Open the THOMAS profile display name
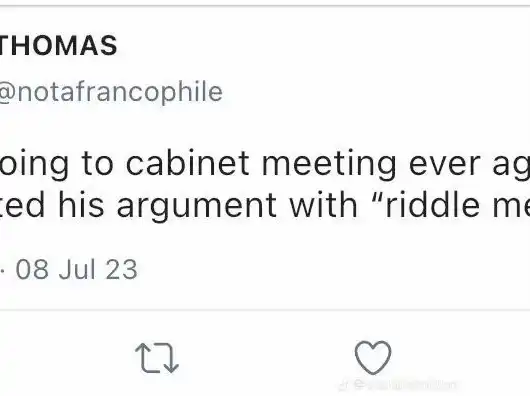This screenshot has height=396, width=530. 58,46
